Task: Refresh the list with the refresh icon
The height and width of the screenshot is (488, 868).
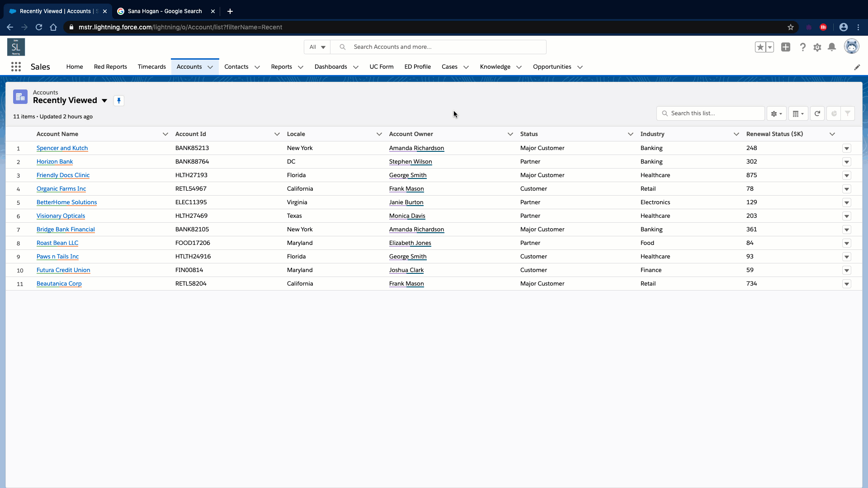Action: [x=817, y=113]
